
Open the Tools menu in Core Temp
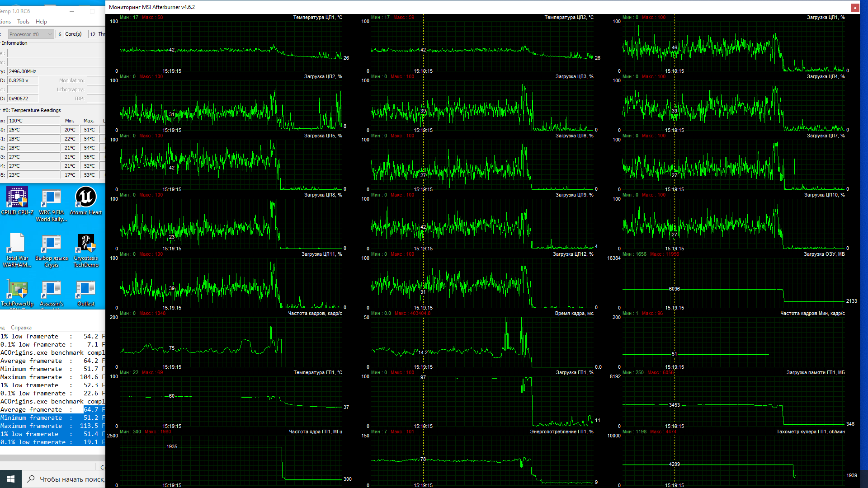[23, 22]
